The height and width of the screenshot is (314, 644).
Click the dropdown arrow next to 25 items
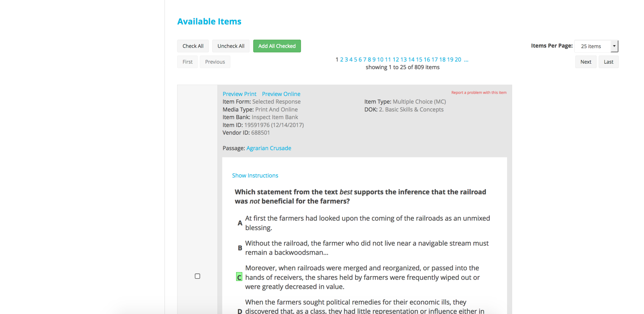point(614,46)
